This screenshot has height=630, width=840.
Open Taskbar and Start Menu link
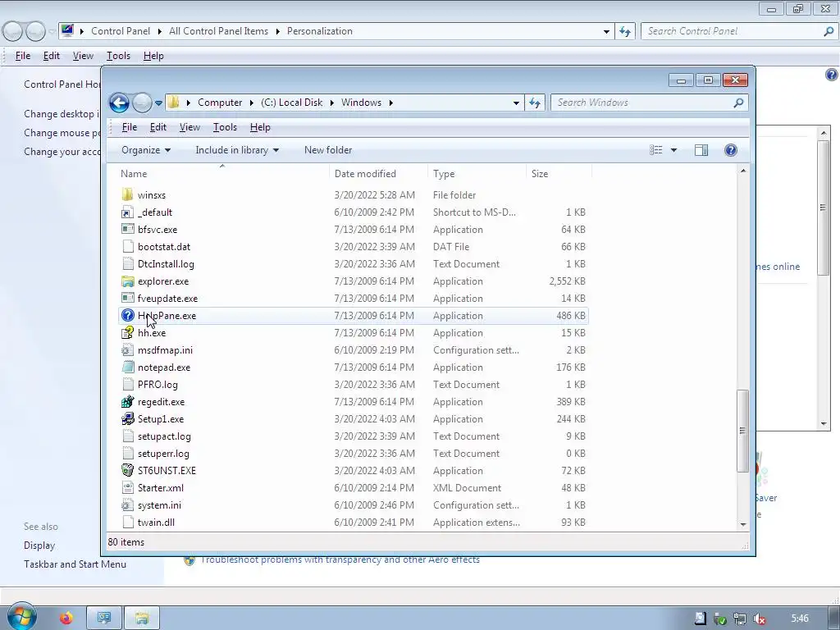(x=75, y=564)
